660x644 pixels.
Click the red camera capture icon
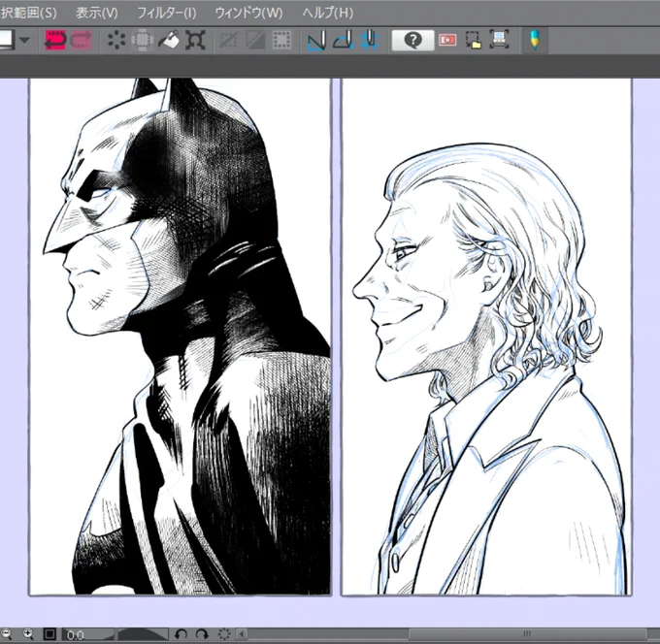click(447, 41)
